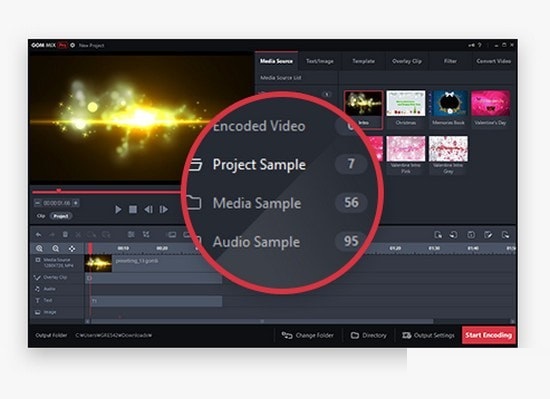Click the Start Encoding button
Viewport: 550px width, 399px height.
point(489,335)
